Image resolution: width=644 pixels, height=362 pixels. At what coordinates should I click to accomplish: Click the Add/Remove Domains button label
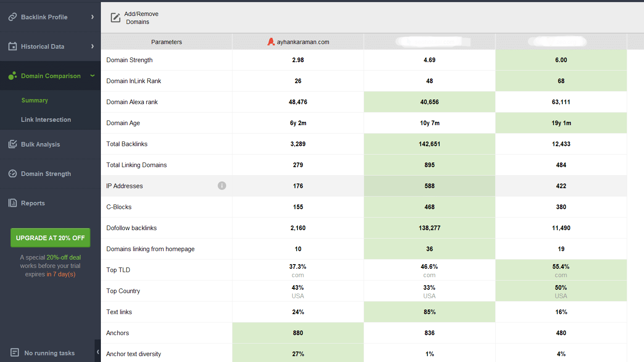[141, 18]
